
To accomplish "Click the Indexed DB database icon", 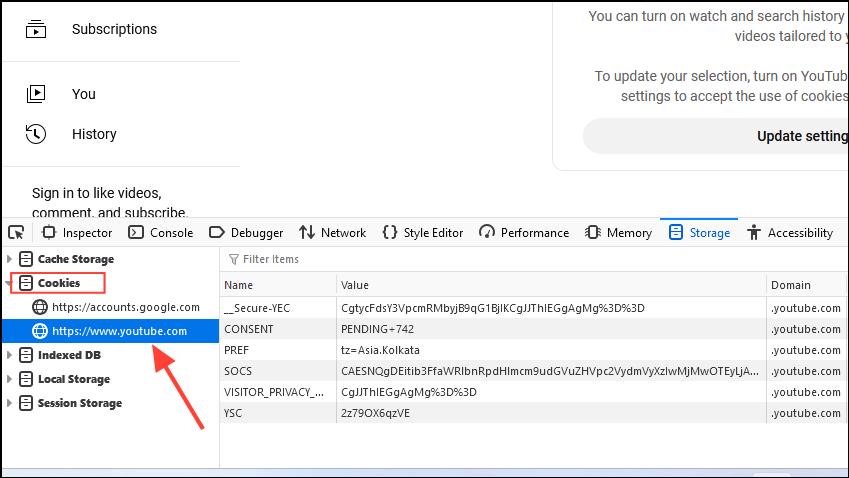I will tap(25, 355).
